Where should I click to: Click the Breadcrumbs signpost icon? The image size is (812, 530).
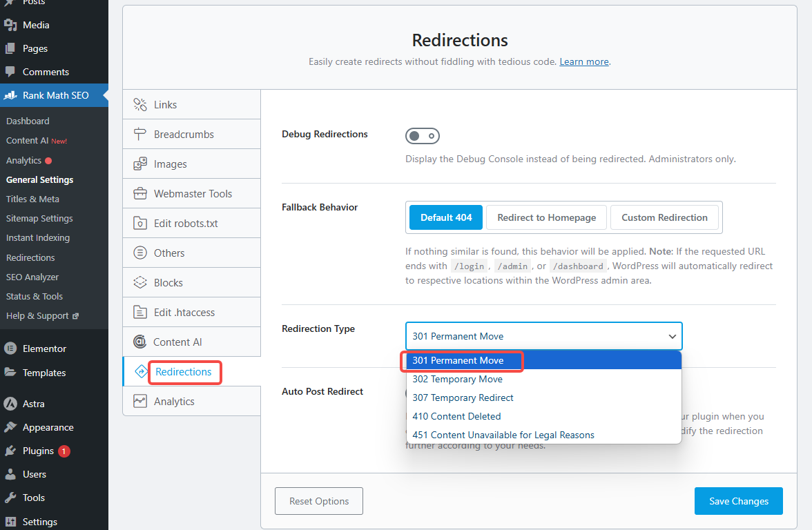pos(140,135)
